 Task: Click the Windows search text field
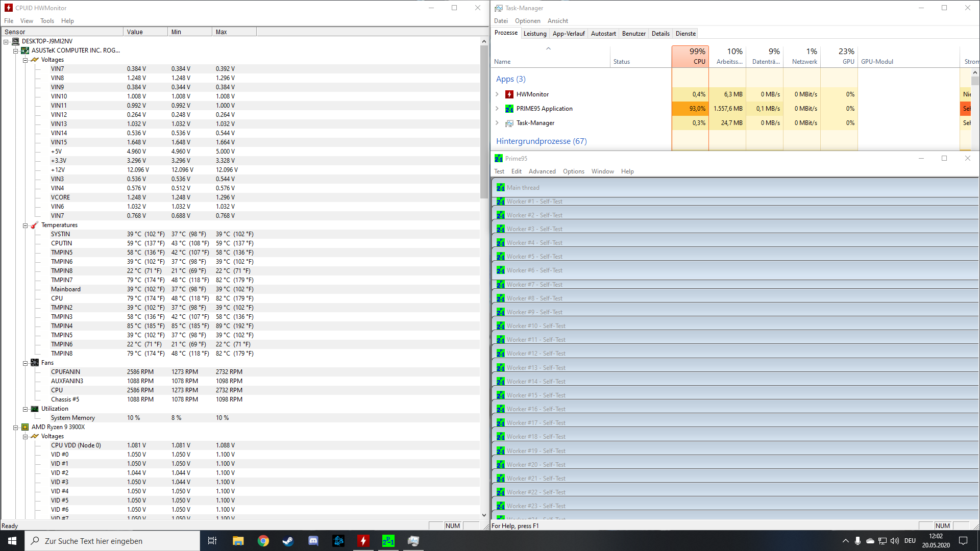pos(112,541)
